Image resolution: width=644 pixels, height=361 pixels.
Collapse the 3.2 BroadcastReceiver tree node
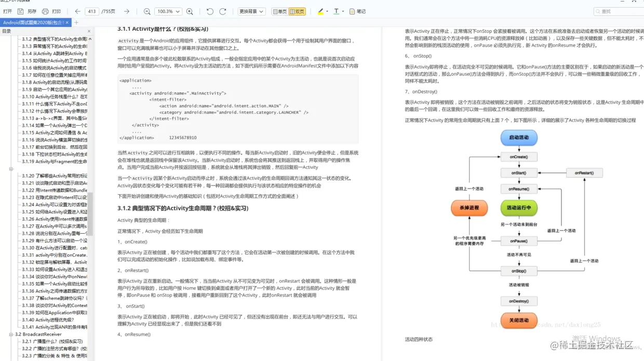click(x=11, y=335)
